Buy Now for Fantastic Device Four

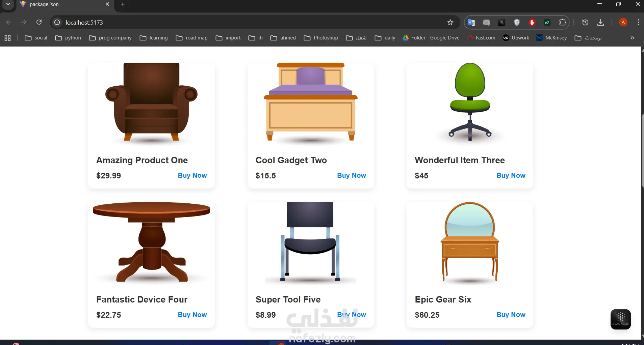[x=192, y=315]
